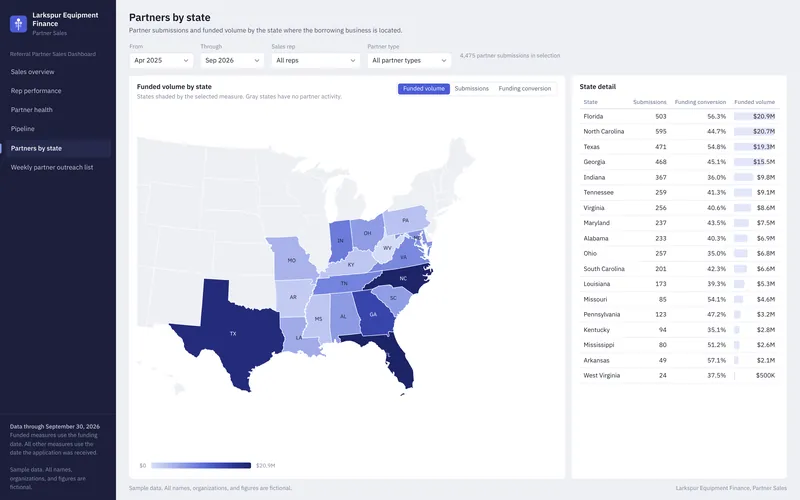
Task: Click Mississippi in State detail table
Action: coord(679,345)
